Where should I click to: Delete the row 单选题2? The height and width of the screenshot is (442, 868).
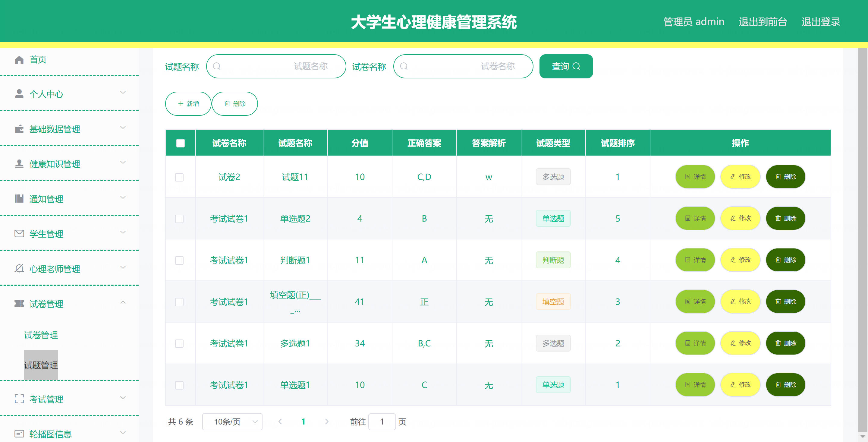(x=785, y=219)
